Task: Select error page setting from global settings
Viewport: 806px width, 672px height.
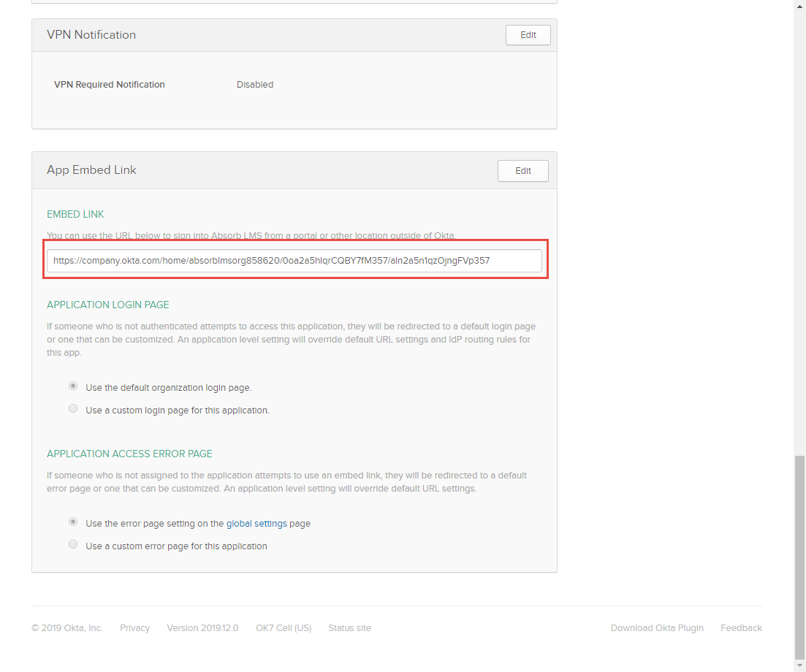Action: 73,522
